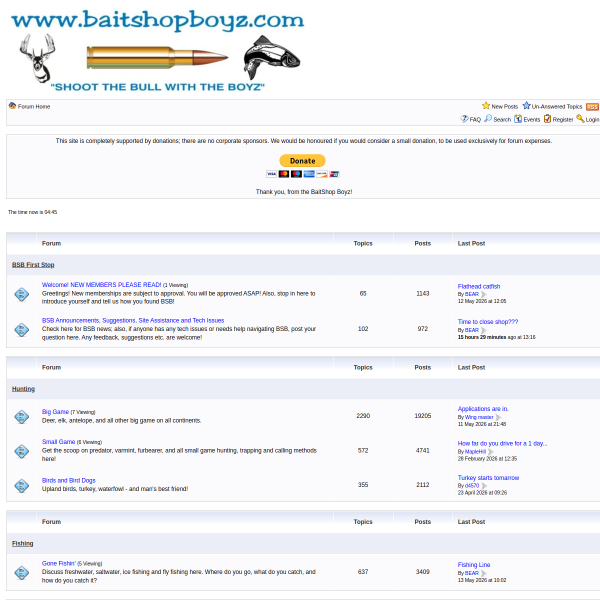
Task: Click the yellow Donate button
Action: click(x=302, y=161)
